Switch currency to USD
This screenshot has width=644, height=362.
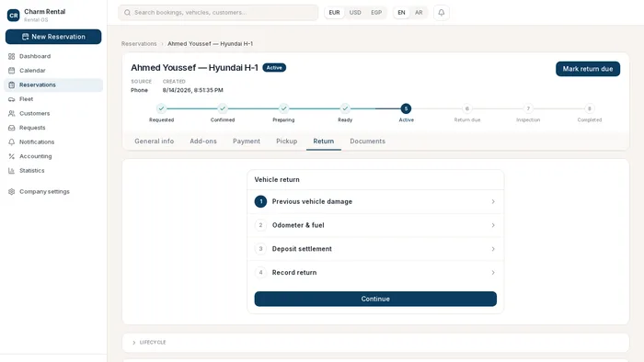(355, 13)
